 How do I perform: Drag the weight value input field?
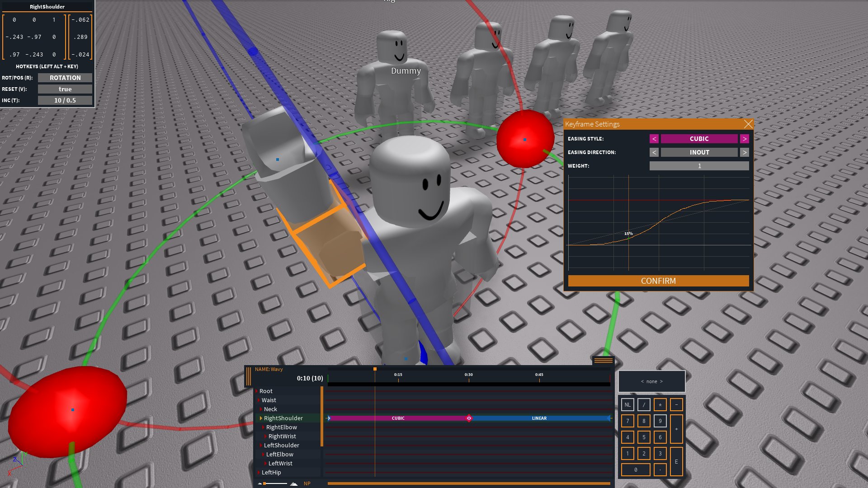(x=699, y=165)
